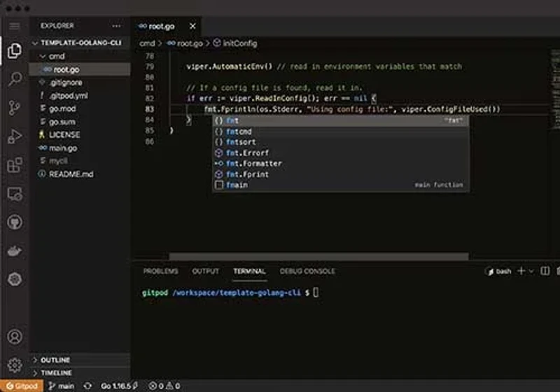Click the horizontal editor scrollbar

click(x=318, y=256)
